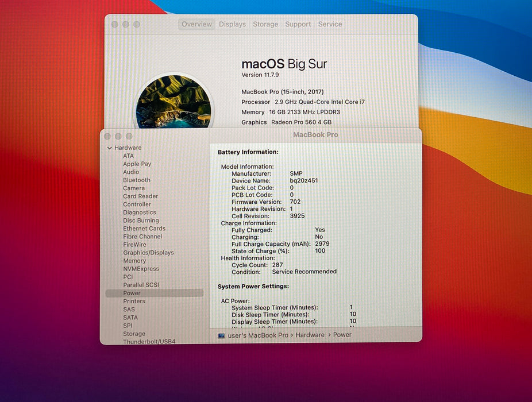Select NVMExpress in the sidebar

pos(141,269)
